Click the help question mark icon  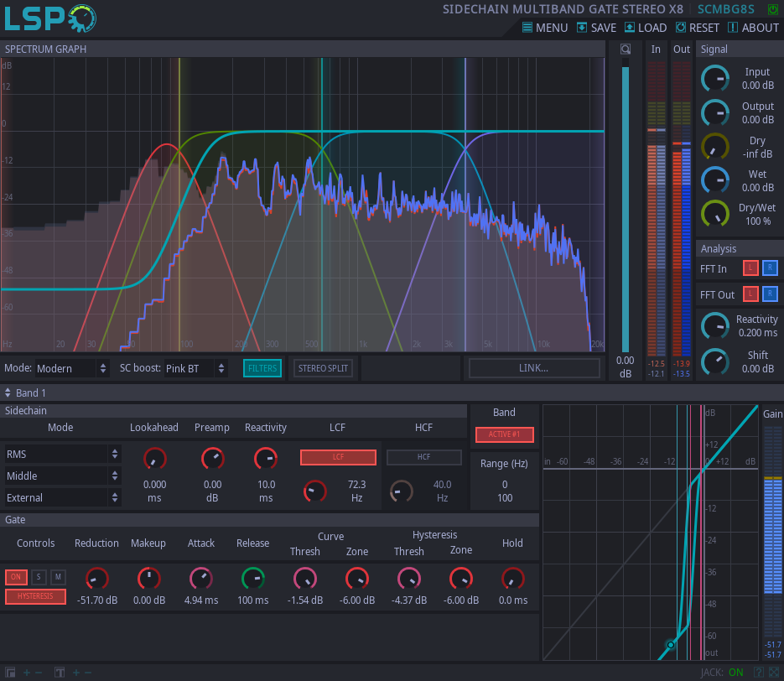(759, 673)
